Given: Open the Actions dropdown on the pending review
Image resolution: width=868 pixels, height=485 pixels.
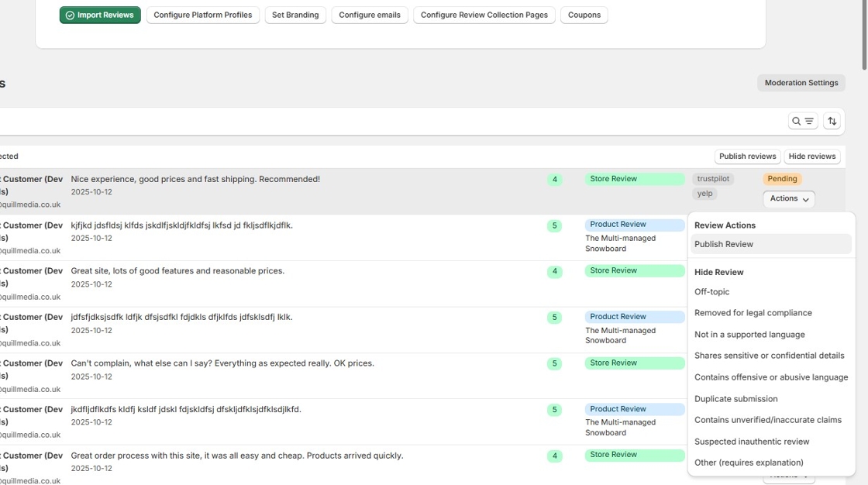Looking at the screenshot, I should click(788, 198).
